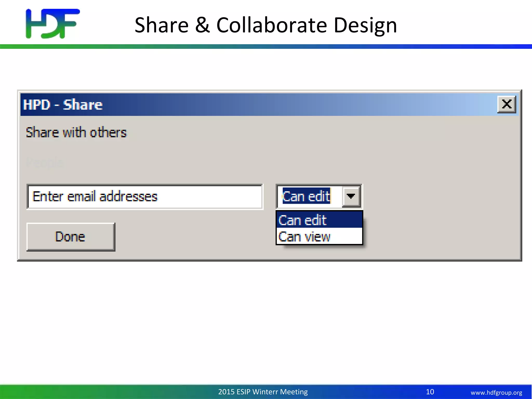Click the HDF logo
The height and width of the screenshot is (399, 532).
53,24
